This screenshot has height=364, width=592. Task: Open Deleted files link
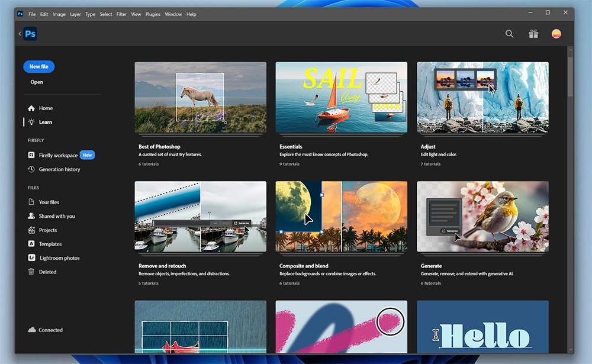click(47, 272)
